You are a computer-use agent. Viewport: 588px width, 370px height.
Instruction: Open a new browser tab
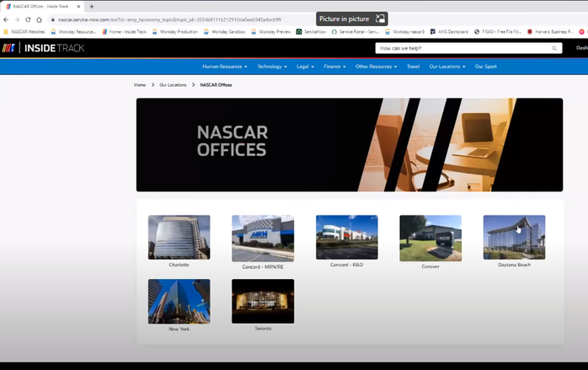click(92, 7)
